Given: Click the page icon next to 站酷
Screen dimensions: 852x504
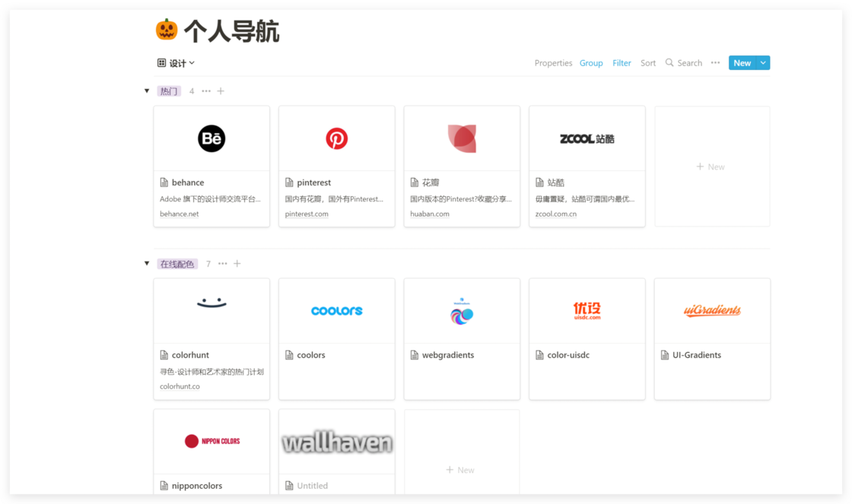Looking at the screenshot, I should (539, 182).
